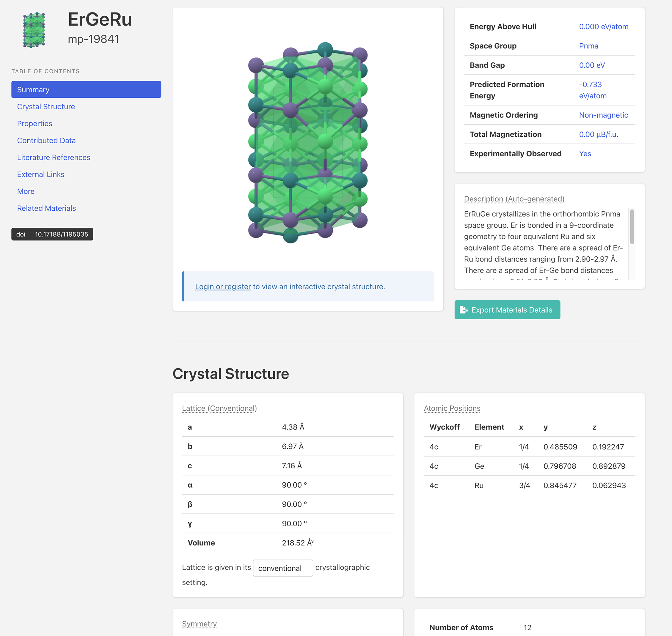Click the 0.00 eV band gap value
This screenshot has width=672, height=636.
click(x=592, y=65)
